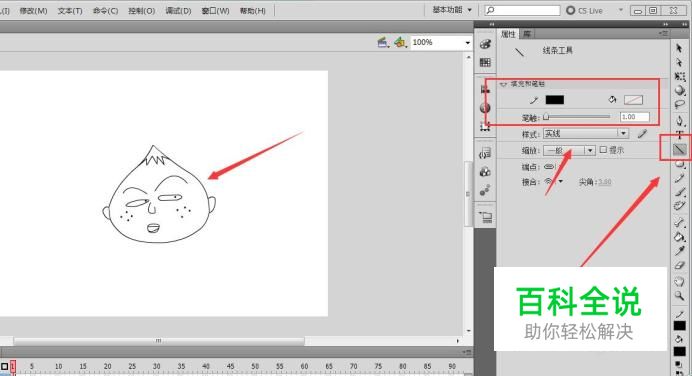Select the Pencil tool

(680, 178)
